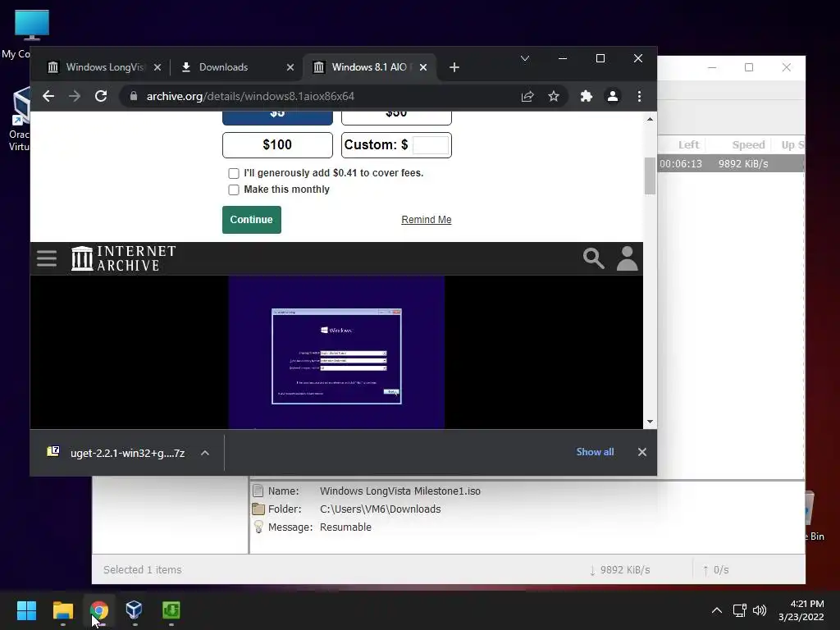This screenshot has width=840, height=630.
Task: Open the network tray icon
Action: click(x=740, y=610)
